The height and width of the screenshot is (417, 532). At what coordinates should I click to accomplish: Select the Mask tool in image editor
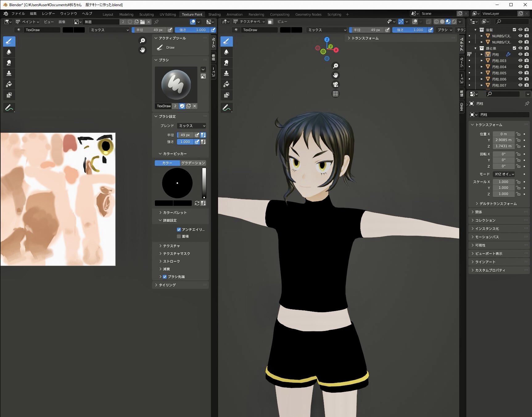[9, 95]
